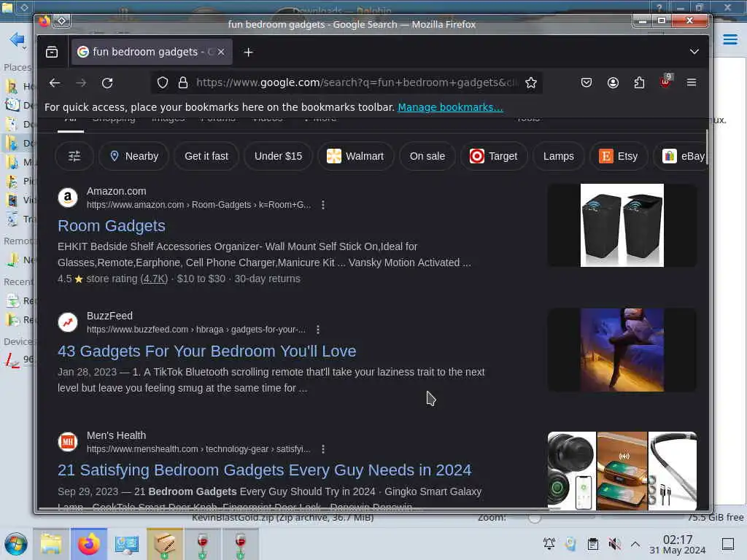
Task: Click the Men's Health favicon
Action: tap(68, 442)
